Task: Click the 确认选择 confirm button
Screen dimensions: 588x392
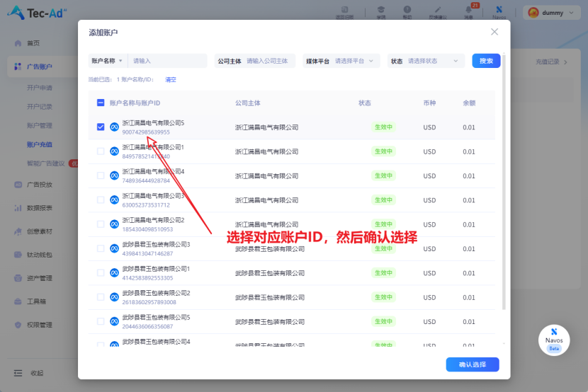Action: pyautogui.click(x=473, y=364)
